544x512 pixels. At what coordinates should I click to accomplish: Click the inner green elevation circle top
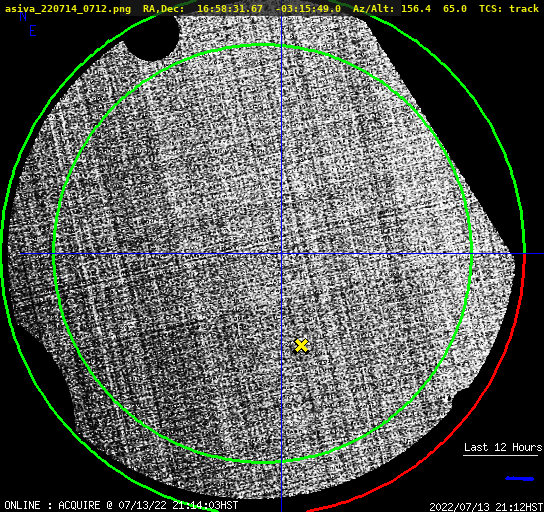tap(263, 44)
